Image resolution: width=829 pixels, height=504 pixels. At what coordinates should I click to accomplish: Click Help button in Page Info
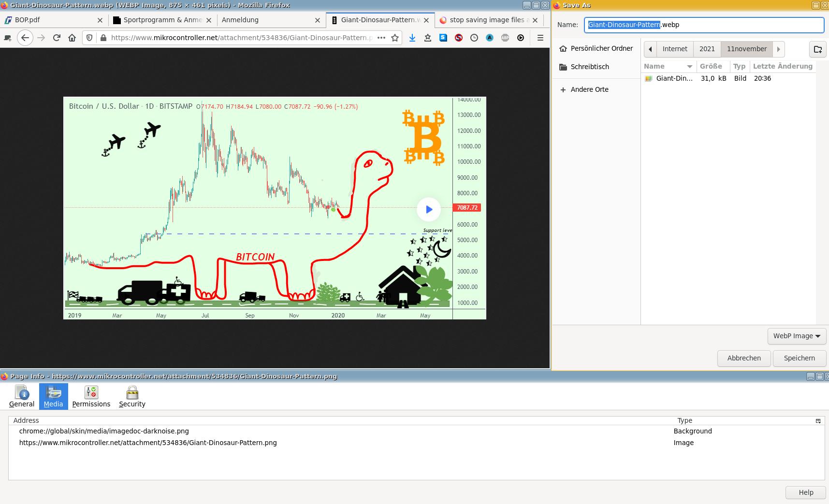[x=806, y=492]
